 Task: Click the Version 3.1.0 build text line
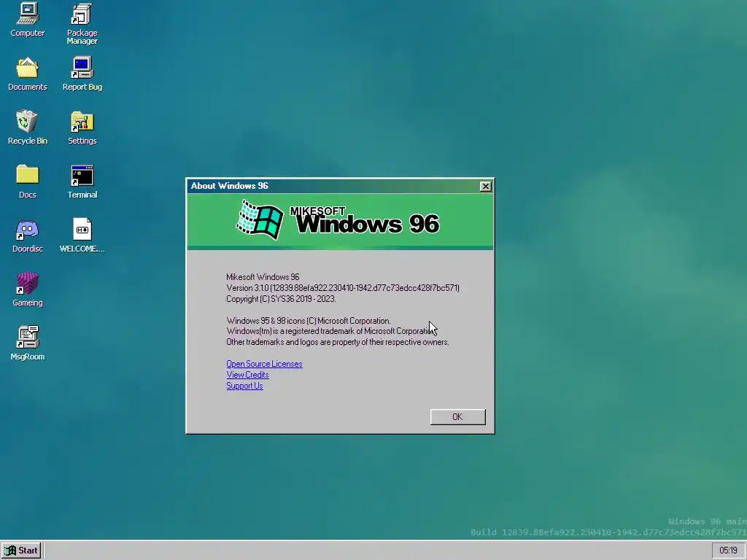(343, 288)
